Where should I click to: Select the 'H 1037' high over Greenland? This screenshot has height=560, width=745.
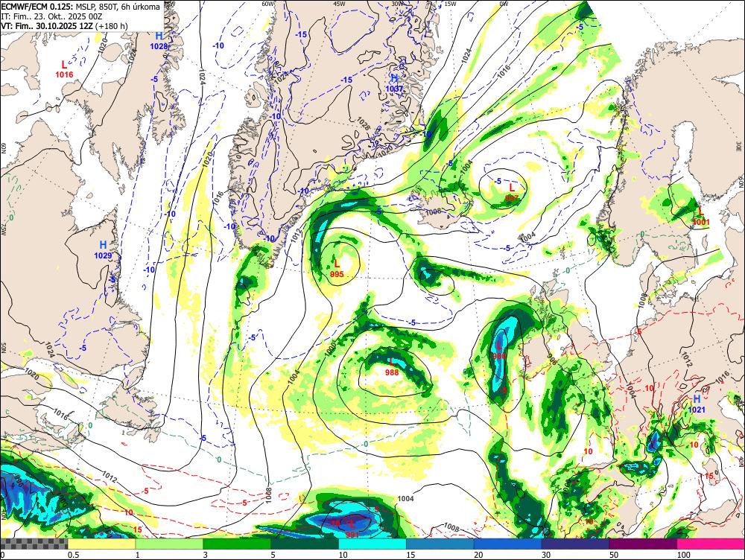tap(394, 83)
